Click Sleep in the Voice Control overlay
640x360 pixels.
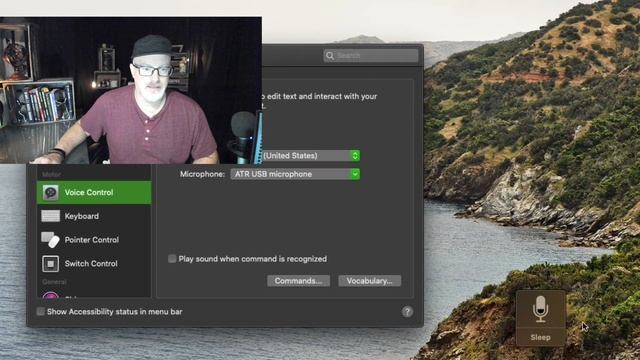[x=540, y=337]
